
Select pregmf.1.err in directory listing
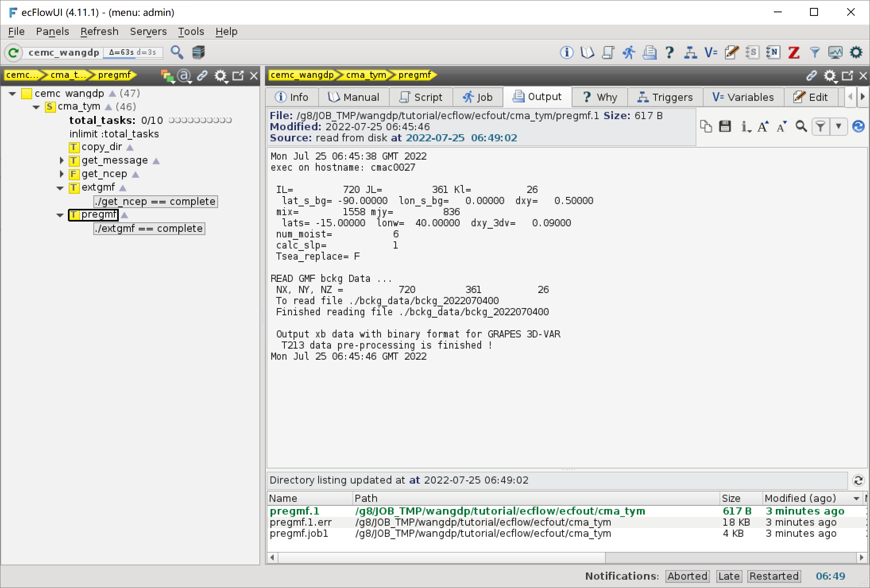[x=567, y=522]
